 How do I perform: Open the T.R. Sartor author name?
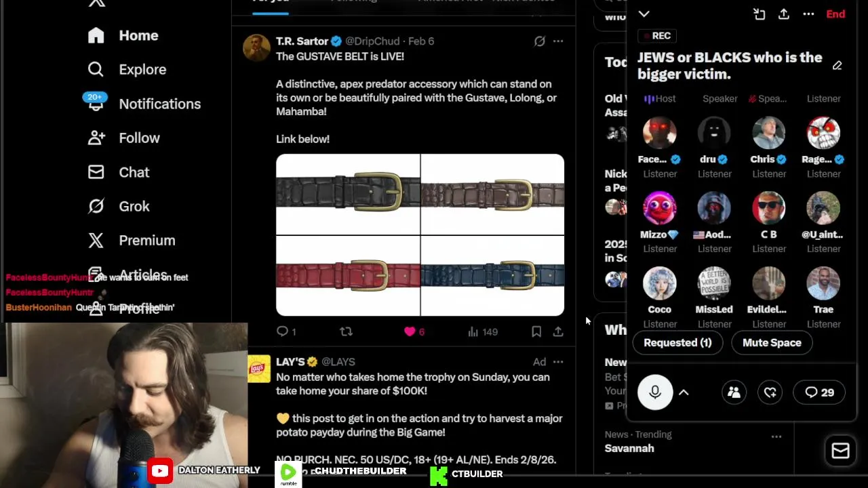coord(302,41)
